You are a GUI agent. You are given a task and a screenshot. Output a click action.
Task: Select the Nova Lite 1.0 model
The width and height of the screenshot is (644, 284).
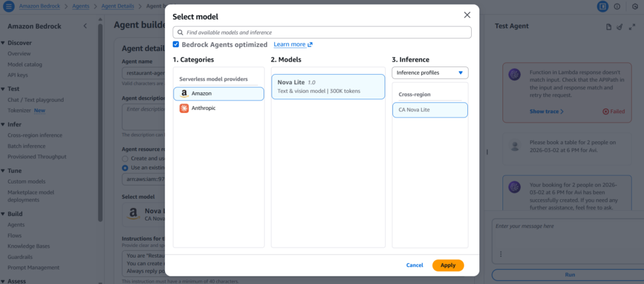coord(328,87)
